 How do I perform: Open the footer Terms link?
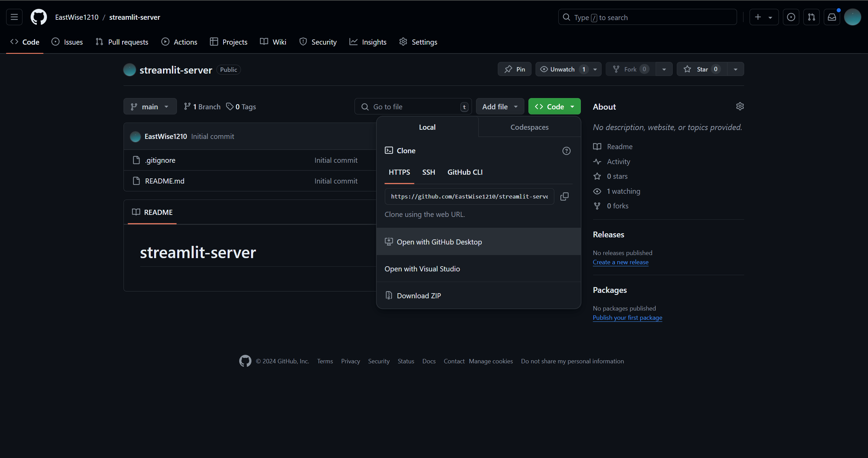pos(325,361)
